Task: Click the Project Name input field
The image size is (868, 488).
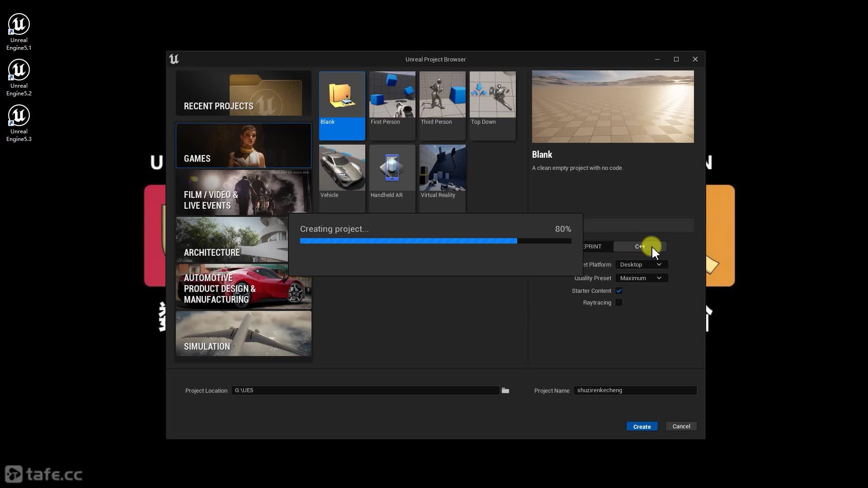Action: (x=635, y=390)
